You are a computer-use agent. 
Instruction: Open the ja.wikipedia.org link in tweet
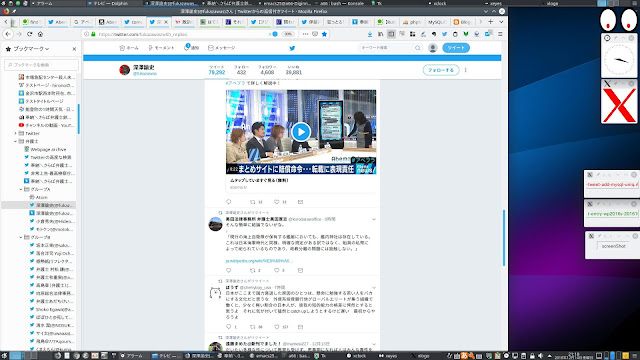pyautogui.click(x=259, y=260)
